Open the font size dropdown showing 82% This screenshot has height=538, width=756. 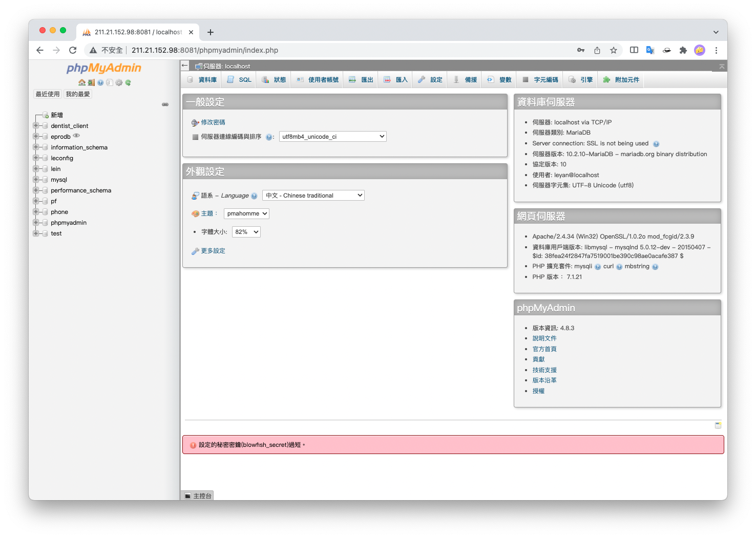pyautogui.click(x=246, y=232)
